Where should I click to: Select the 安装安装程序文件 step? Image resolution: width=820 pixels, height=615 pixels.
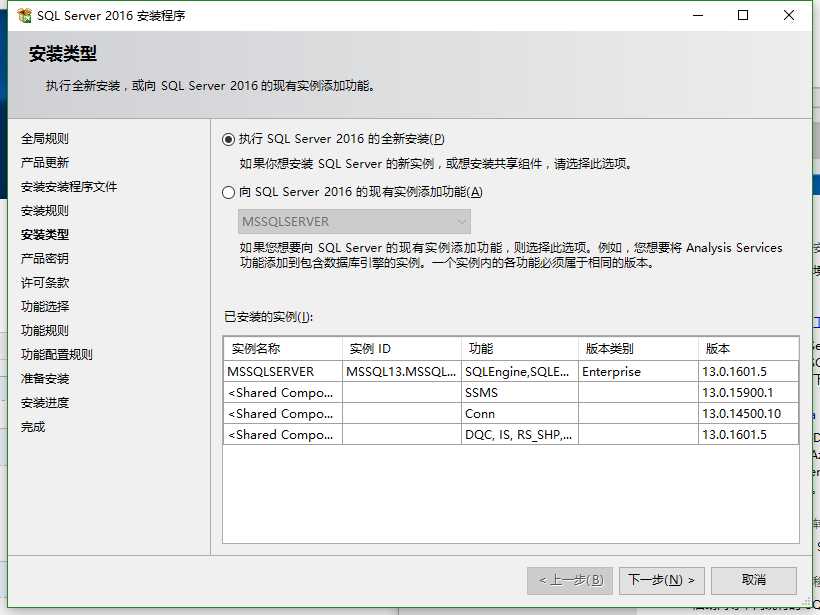[x=69, y=187]
